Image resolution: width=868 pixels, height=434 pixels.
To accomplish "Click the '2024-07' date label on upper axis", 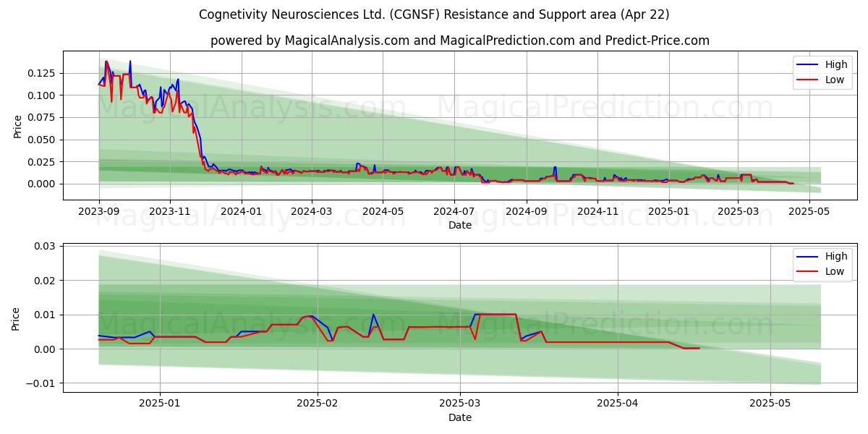I will pos(454,211).
